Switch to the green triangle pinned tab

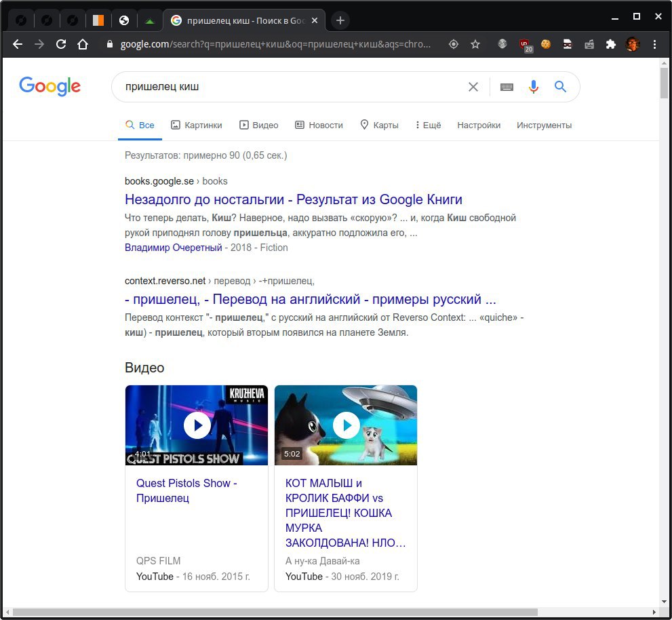tap(150, 20)
